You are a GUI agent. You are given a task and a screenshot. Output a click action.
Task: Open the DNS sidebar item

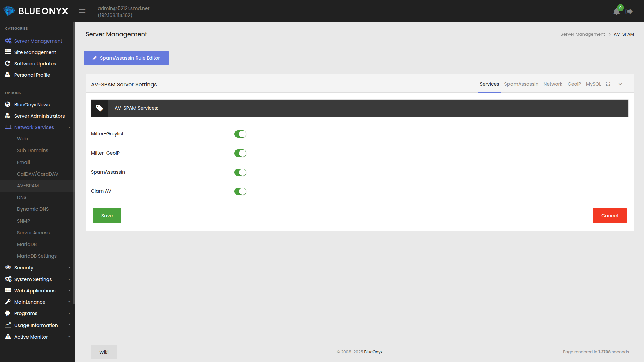(22, 197)
